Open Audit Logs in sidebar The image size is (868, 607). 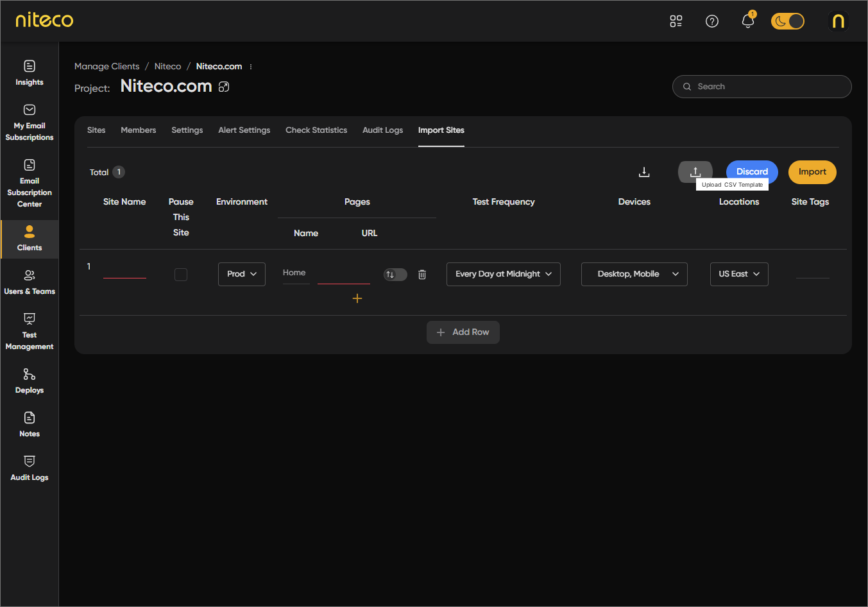click(30, 468)
